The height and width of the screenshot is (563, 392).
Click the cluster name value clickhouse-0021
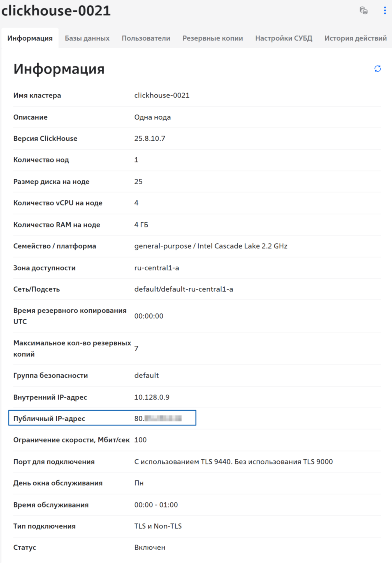[x=162, y=96]
